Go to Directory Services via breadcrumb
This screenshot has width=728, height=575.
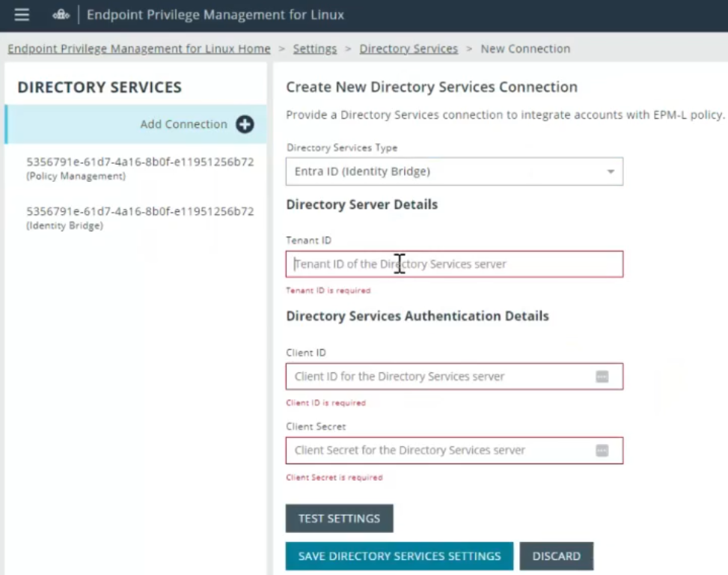coord(409,48)
